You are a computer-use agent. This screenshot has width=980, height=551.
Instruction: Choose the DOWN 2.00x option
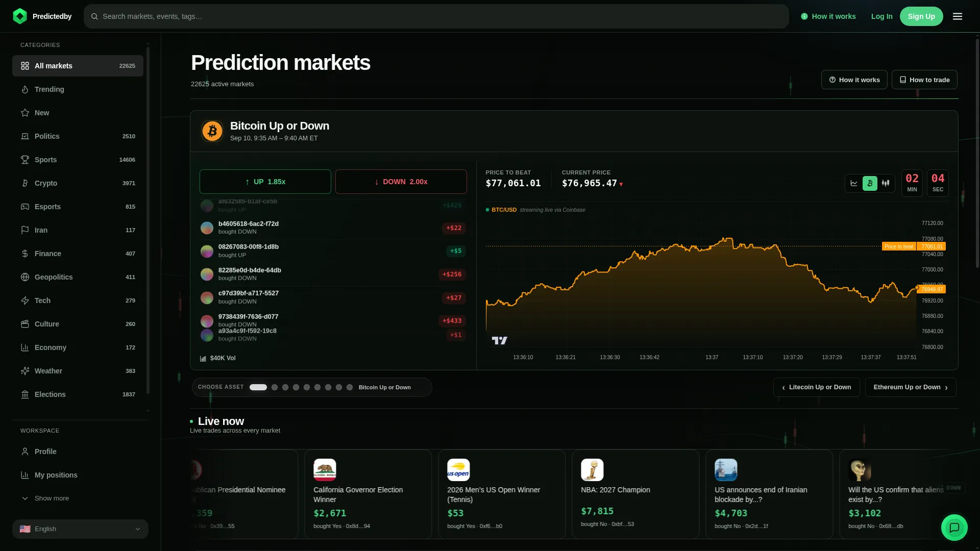coord(401,182)
